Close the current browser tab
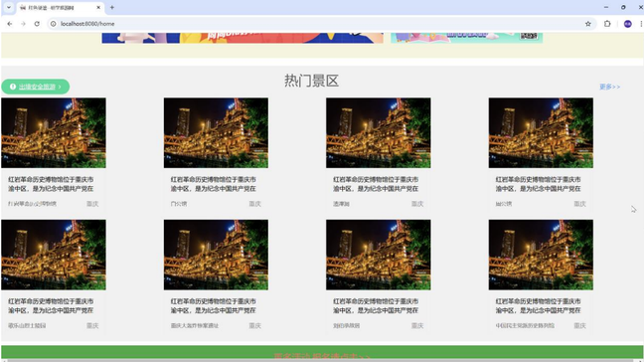The height and width of the screenshot is (362, 644). point(98,7)
